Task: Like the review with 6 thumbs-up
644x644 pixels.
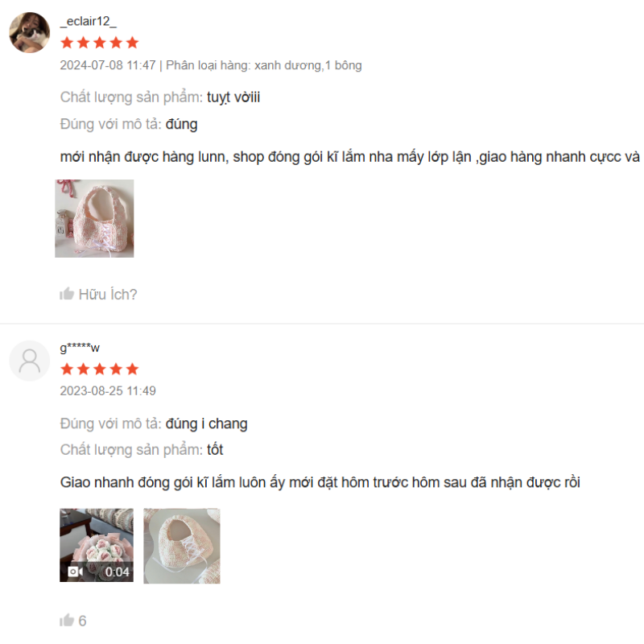Action: [x=67, y=620]
